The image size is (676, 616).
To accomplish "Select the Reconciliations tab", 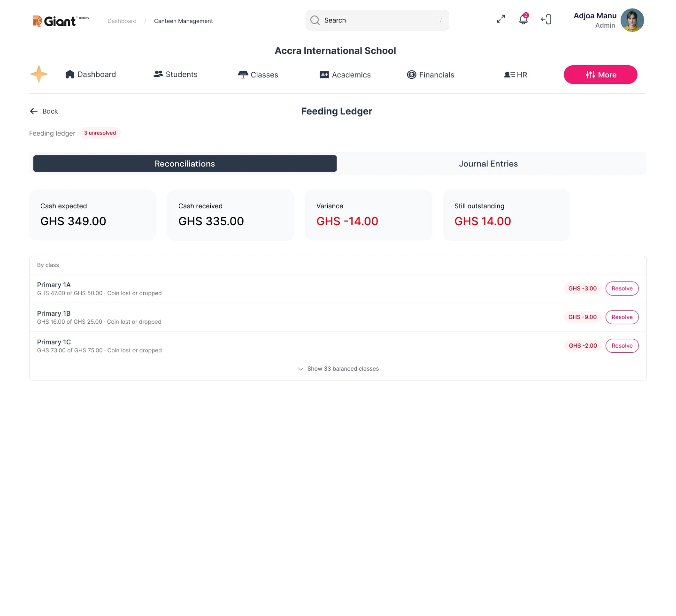I will pos(185,164).
